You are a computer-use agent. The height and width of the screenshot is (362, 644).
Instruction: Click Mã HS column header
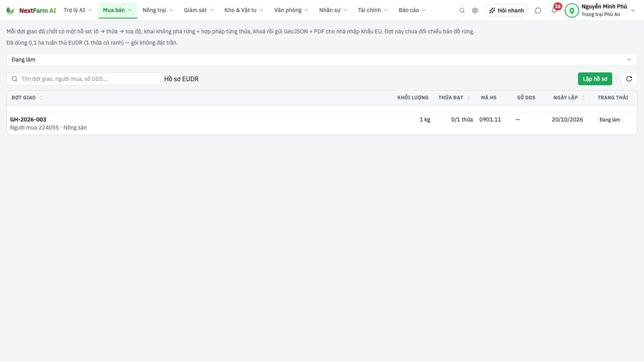489,98
